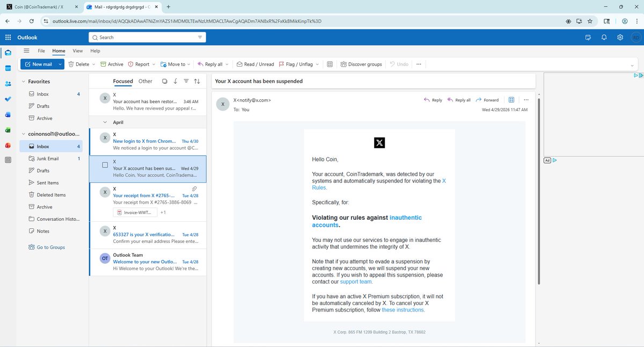Reload the page in Chrome
Image resolution: width=644 pixels, height=347 pixels.
pos(32,21)
